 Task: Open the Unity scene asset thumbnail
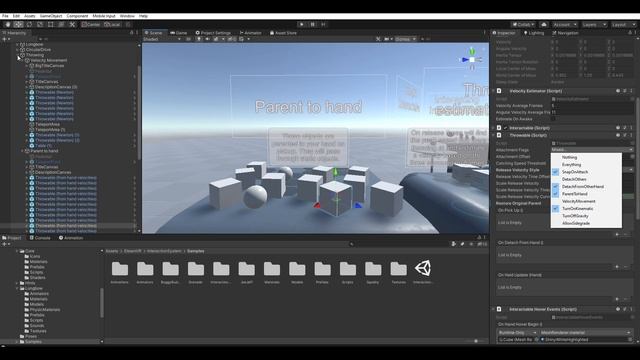pyautogui.click(x=423, y=272)
